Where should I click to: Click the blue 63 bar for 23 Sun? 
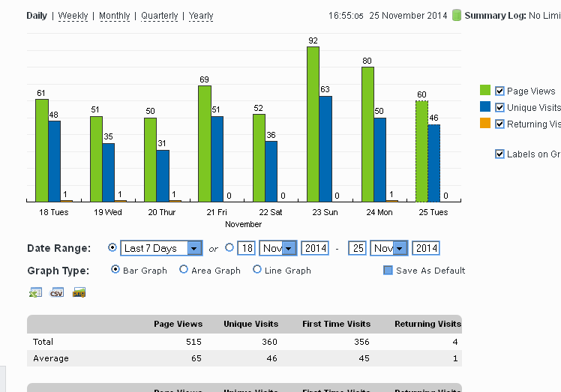325,149
